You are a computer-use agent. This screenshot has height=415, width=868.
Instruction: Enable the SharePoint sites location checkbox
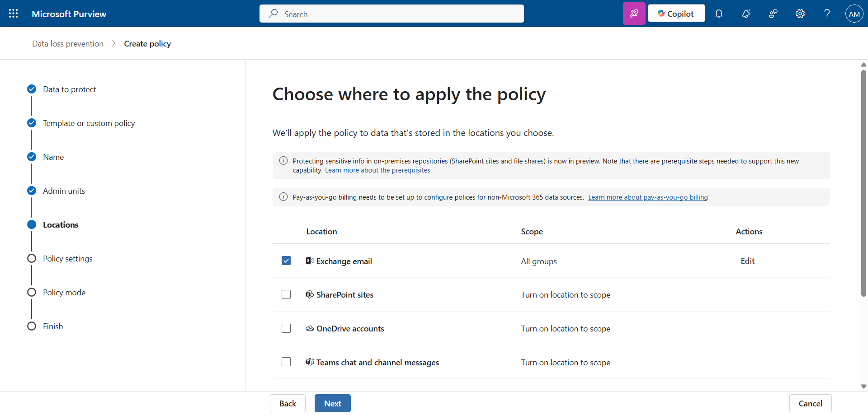coord(286,294)
